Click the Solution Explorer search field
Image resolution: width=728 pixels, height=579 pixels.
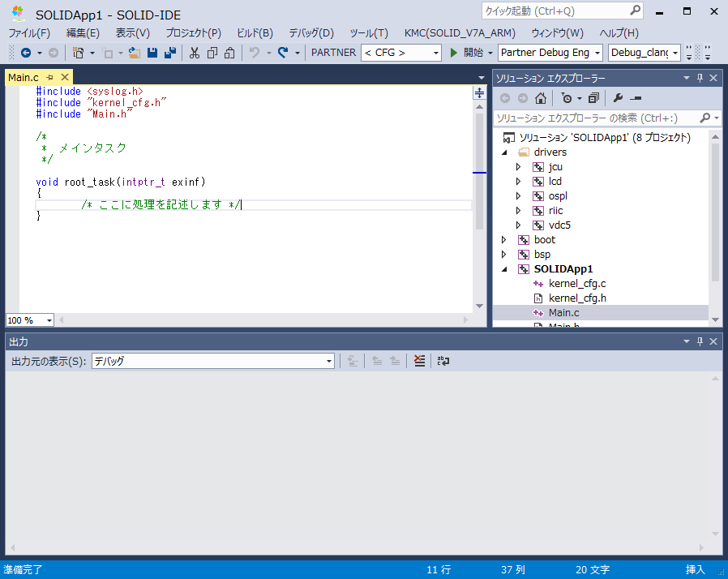point(596,118)
